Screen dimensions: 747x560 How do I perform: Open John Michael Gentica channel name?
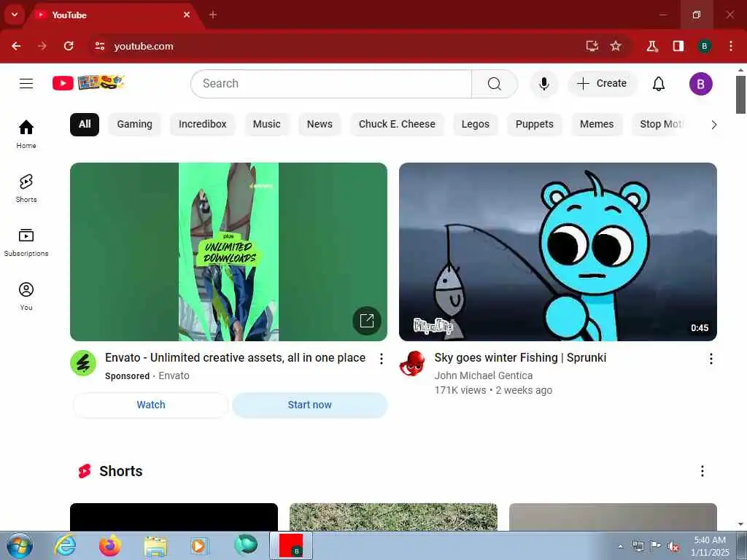tap(484, 376)
